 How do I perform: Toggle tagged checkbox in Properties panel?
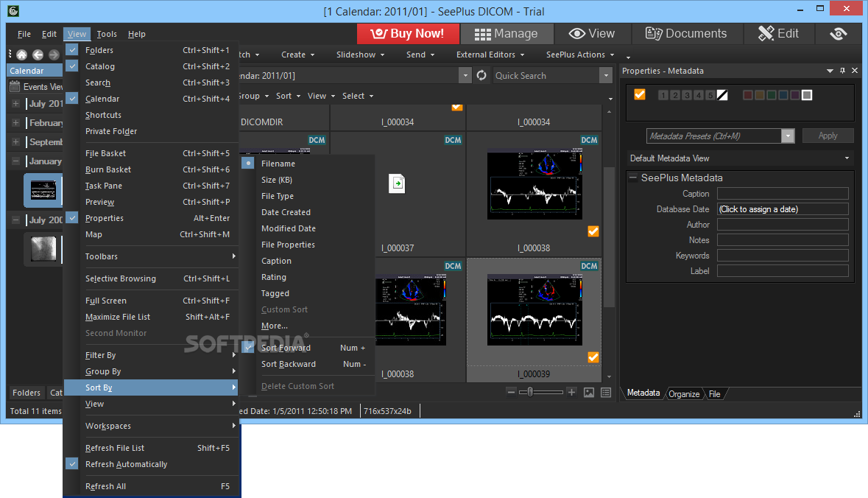pyautogui.click(x=640, y=95)
